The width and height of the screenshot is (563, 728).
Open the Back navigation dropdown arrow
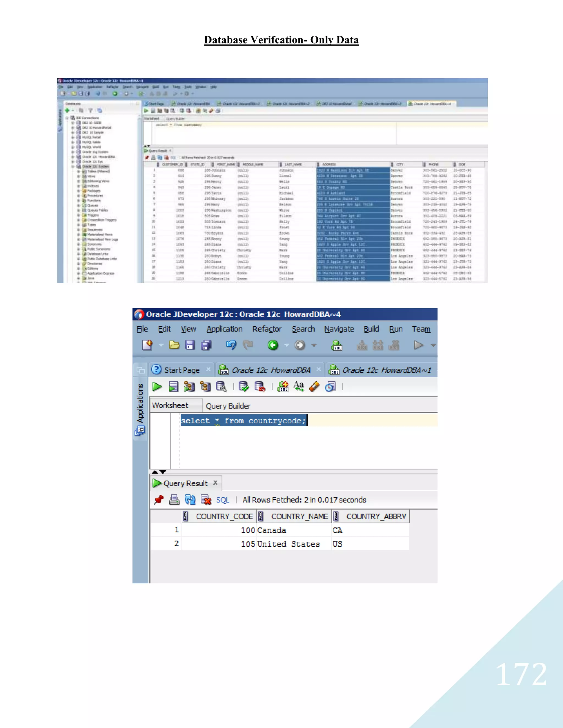point(286,345)
